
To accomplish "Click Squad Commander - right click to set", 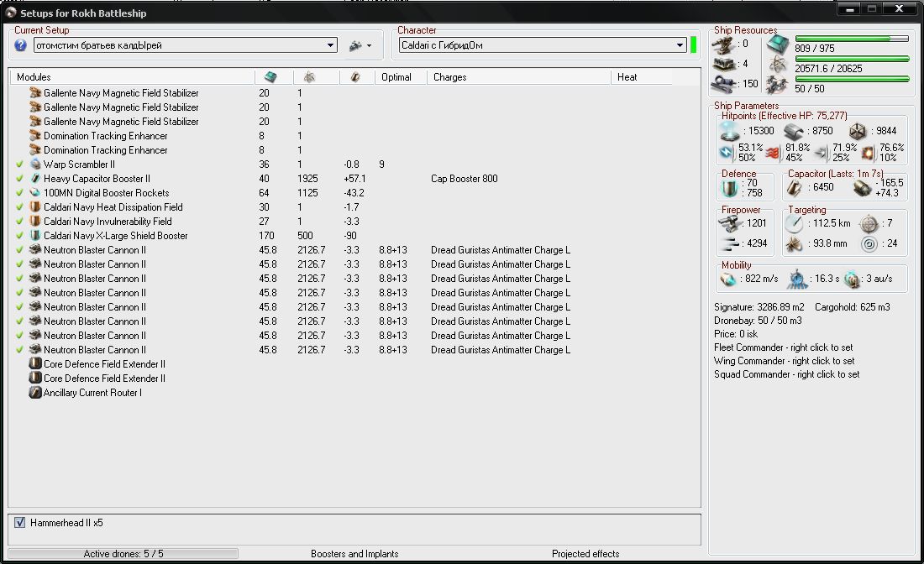I will (x=787, y=374).
